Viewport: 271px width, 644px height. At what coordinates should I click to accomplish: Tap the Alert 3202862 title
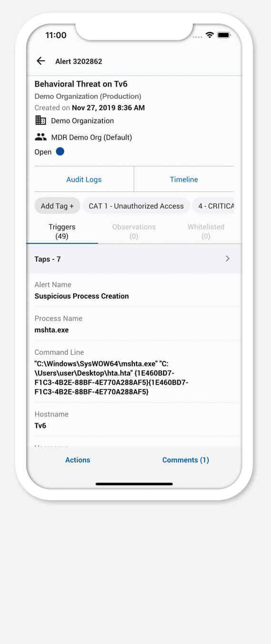(78, 61)
